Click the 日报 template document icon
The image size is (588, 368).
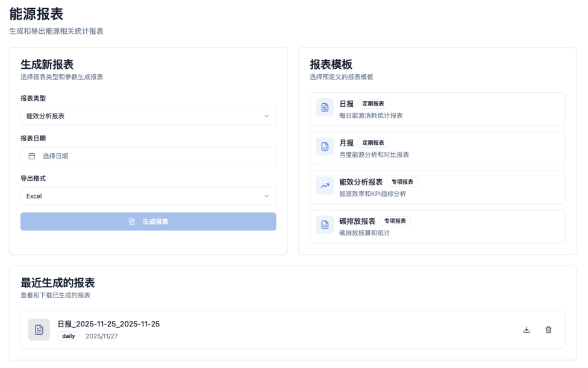coord(325,107)
